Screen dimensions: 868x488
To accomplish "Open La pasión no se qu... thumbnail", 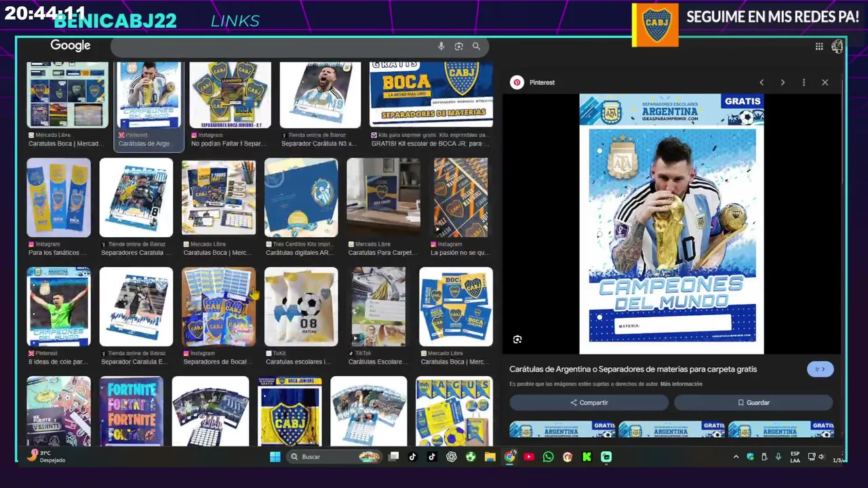I will coord(460,197).
